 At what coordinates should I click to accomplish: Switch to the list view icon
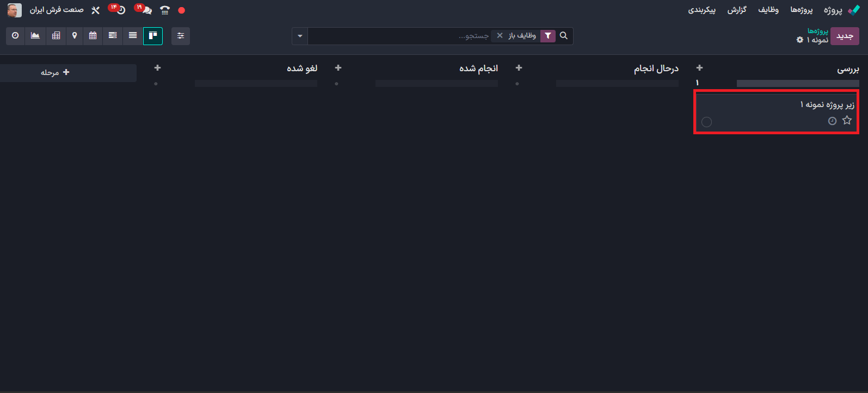point(133,36)
